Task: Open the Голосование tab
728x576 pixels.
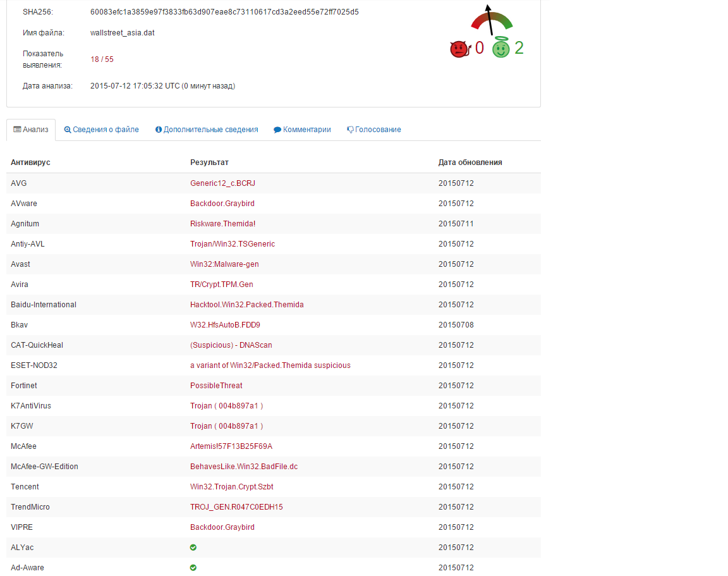Action: [x=373, y=130]
